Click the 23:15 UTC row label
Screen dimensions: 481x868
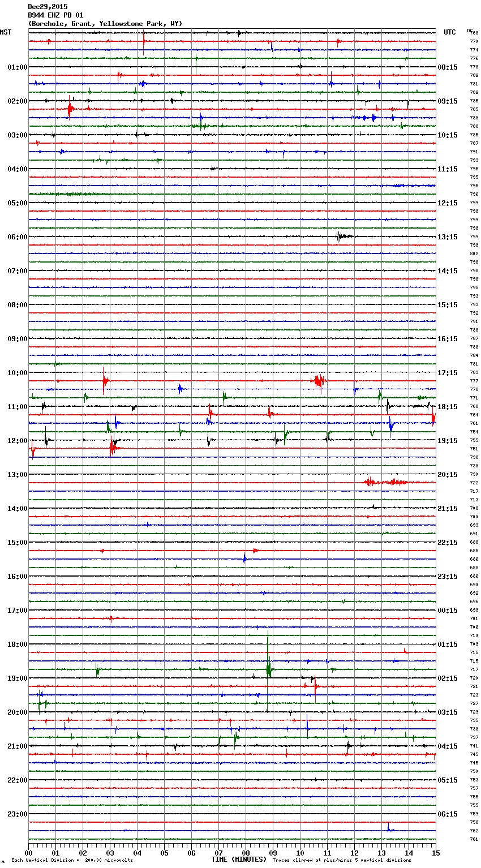click(448, 577)
